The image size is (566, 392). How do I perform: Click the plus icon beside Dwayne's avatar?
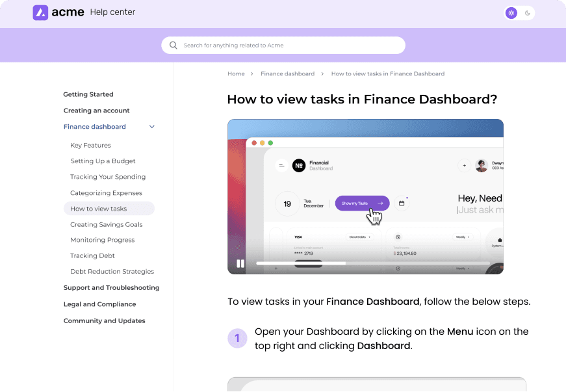click(464, 165)
